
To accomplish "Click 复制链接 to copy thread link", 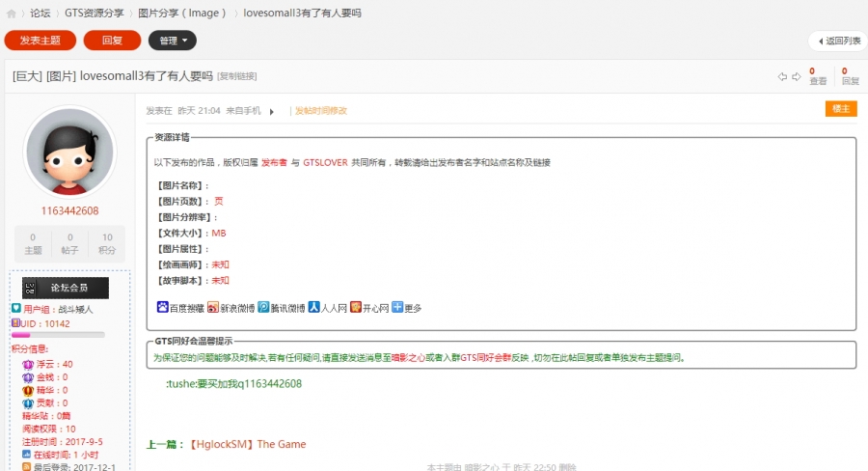I will [237, 76].
